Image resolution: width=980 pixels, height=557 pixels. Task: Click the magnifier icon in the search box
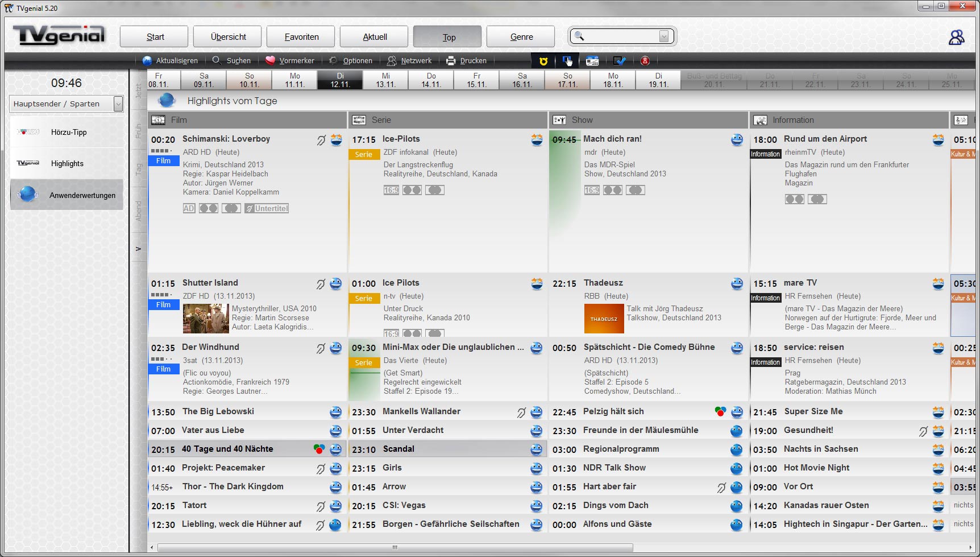(579, 36)
